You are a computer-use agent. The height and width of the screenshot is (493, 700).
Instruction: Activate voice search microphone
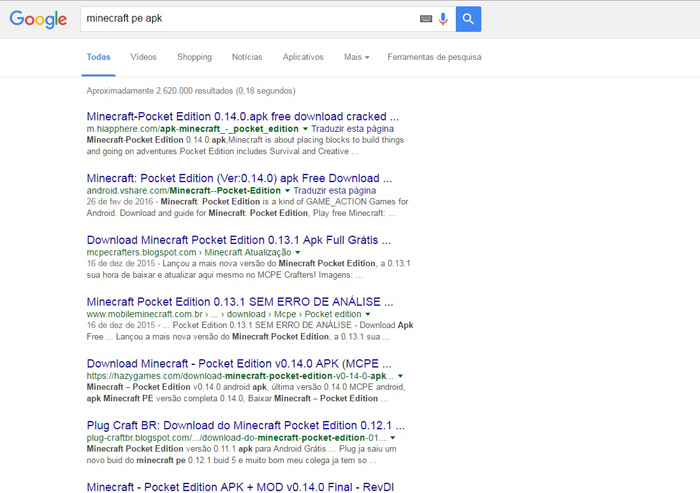(x=443, y=19)
